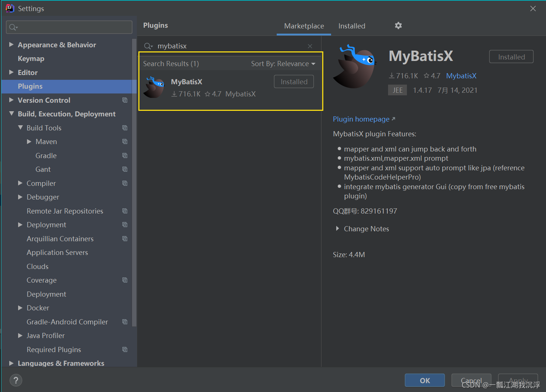Click project-level icon beside Gant

[x=125, y=169]
